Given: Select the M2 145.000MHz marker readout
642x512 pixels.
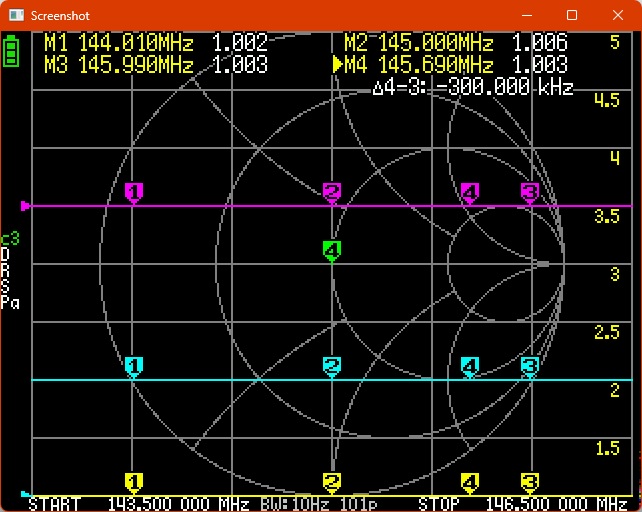Looking at the screenshot, I should [455, 43].
